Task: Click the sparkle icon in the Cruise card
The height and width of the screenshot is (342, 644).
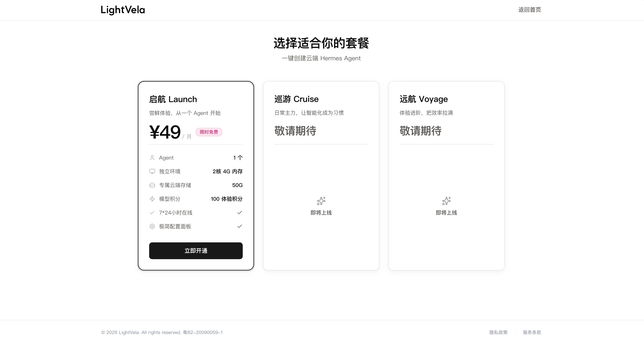Action: 321,201
